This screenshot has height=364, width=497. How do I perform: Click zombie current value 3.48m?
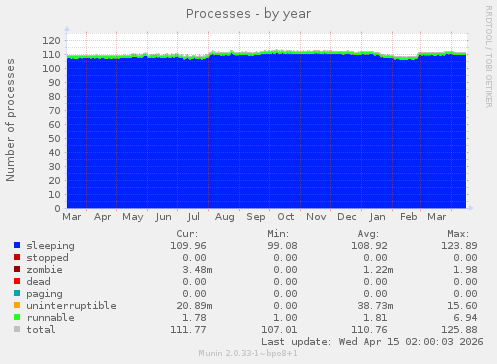coord(197,270)
